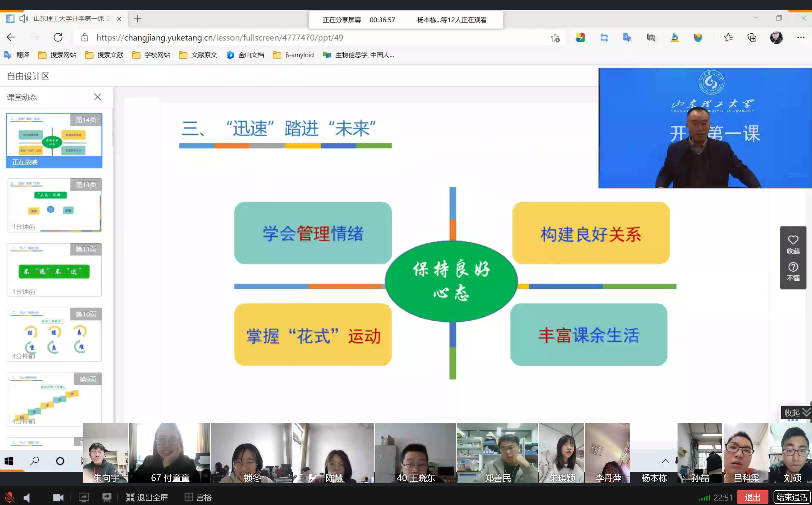The image size is (812, 505).
Task: Open browser settings three-dots menu
Action: [801, 37]
